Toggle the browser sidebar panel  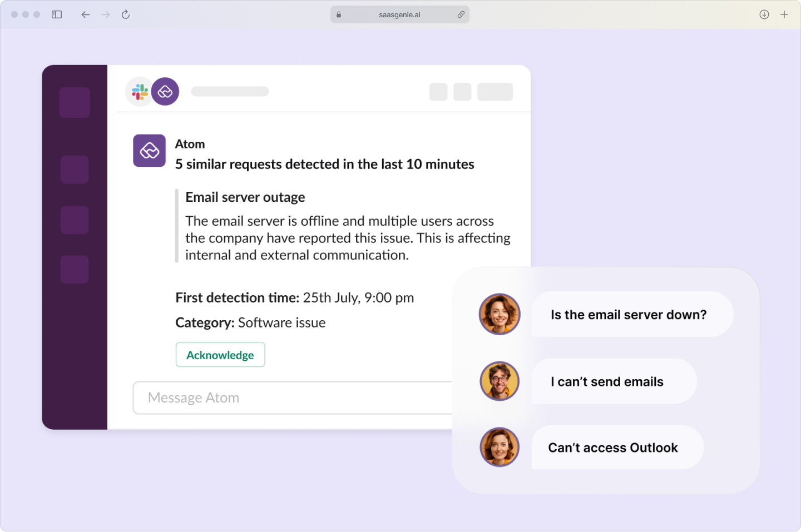click(56, 14)
